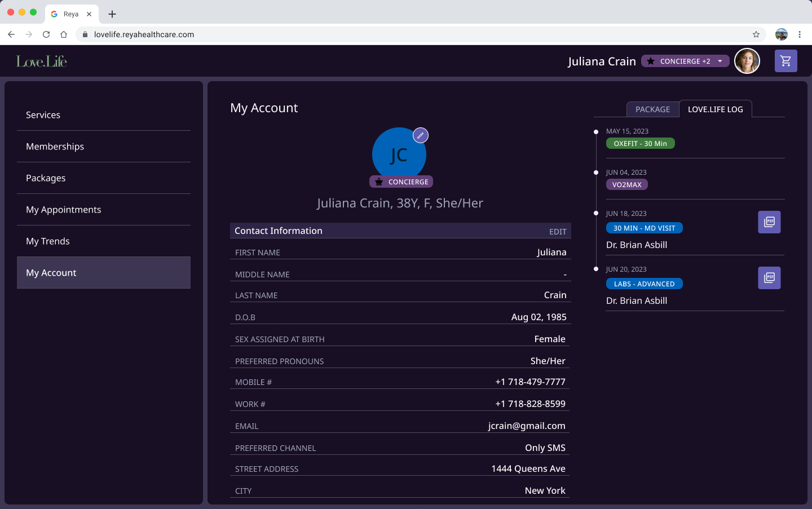Viewport: 812px width, 509px height.
Task: Click the pencil icon on the avatar
Action: (421, 135)
